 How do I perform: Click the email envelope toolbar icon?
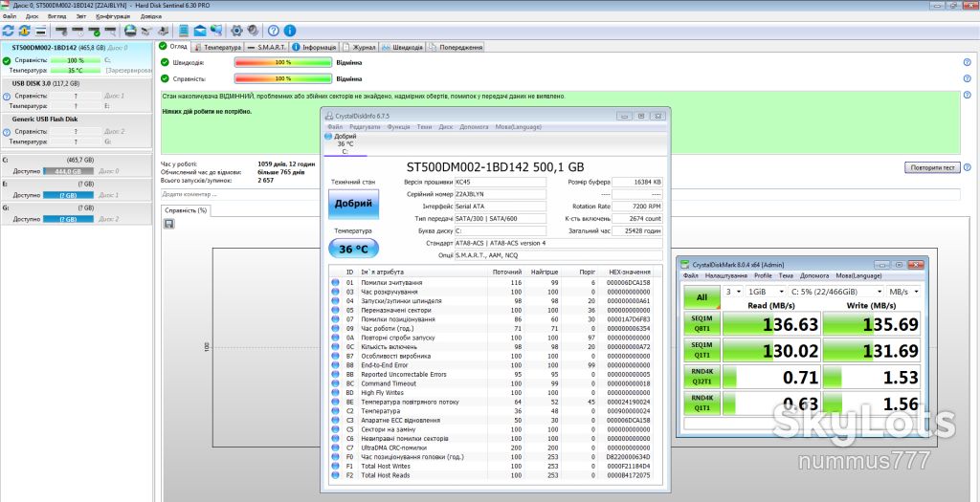click(x=200, y=31)
